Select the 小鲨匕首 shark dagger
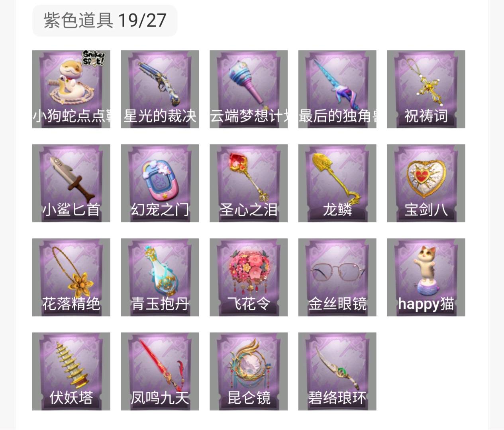504x430 pixels. tap(71, 183)
